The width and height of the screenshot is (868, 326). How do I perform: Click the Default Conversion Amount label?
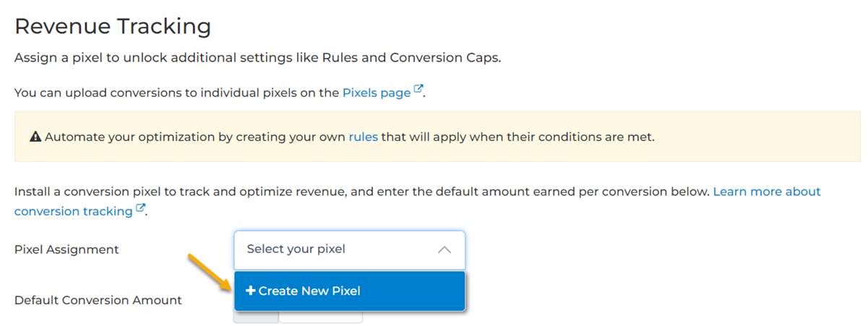[98, 300]
